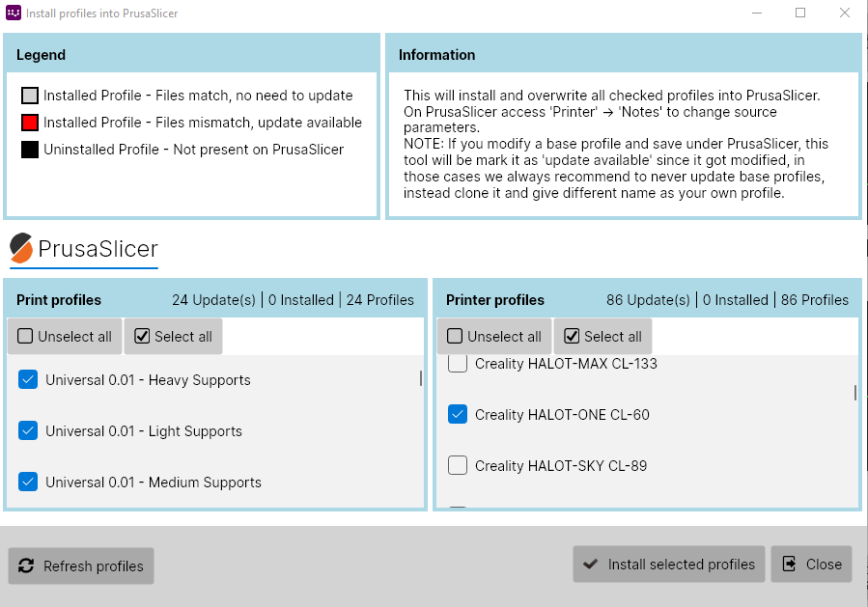Check Creality HALOT-SKY CL-89 profile

point(458,465)
